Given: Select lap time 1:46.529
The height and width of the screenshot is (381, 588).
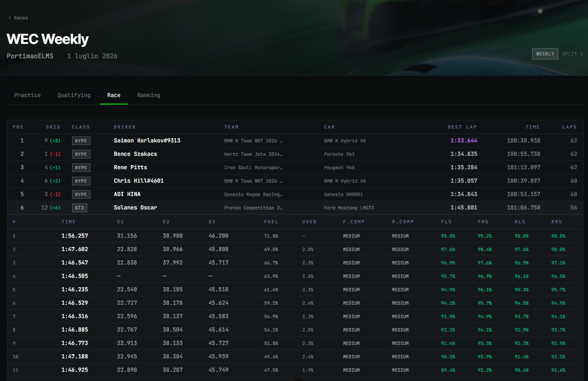Looking at the screenshot, I should (74, 303).
